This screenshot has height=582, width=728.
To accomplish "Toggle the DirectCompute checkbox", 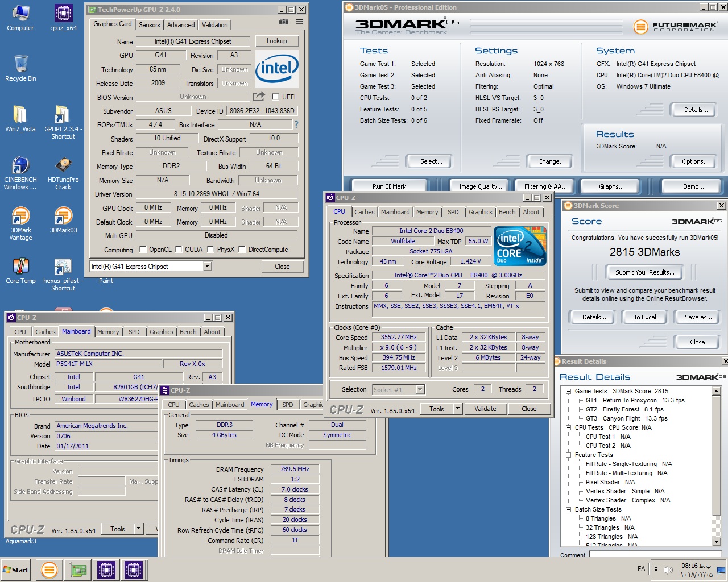I will click(x=242, y=249).
